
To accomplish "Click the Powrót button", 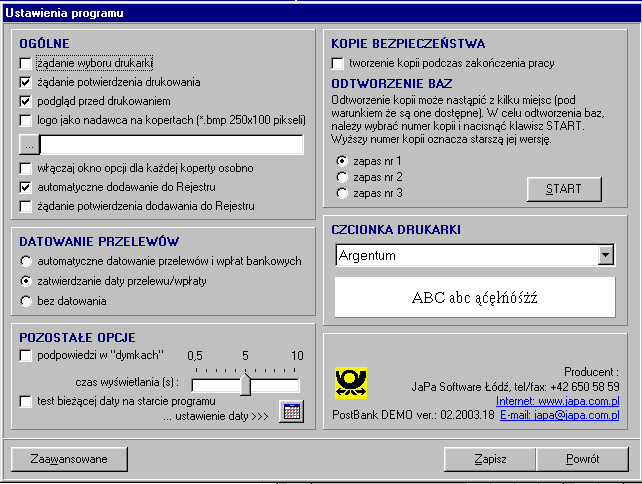I will (582, 459).
